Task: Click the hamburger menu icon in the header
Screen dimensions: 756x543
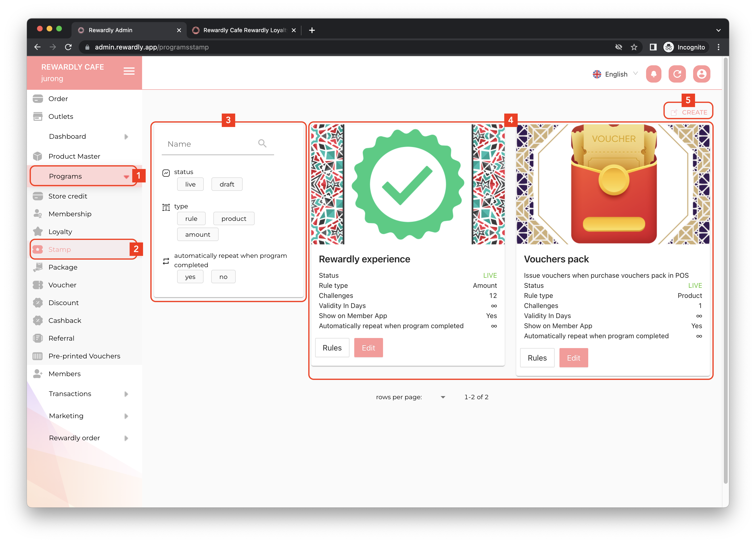Action: coord(129,71)
